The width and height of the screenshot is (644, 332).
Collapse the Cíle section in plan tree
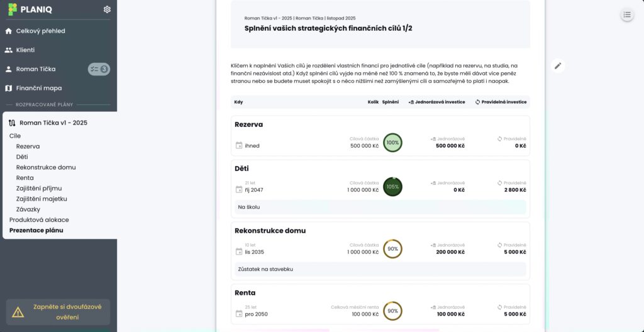pos(15,136)
